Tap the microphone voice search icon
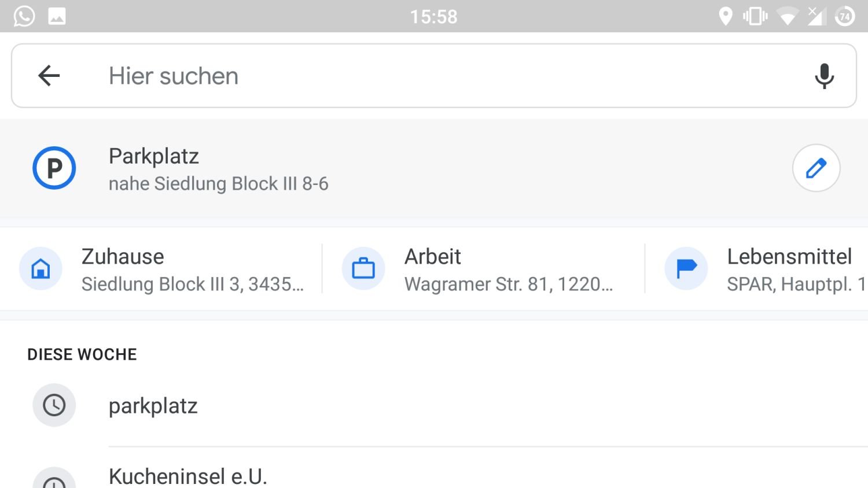The image size is (868, 488). pos(824,76)
